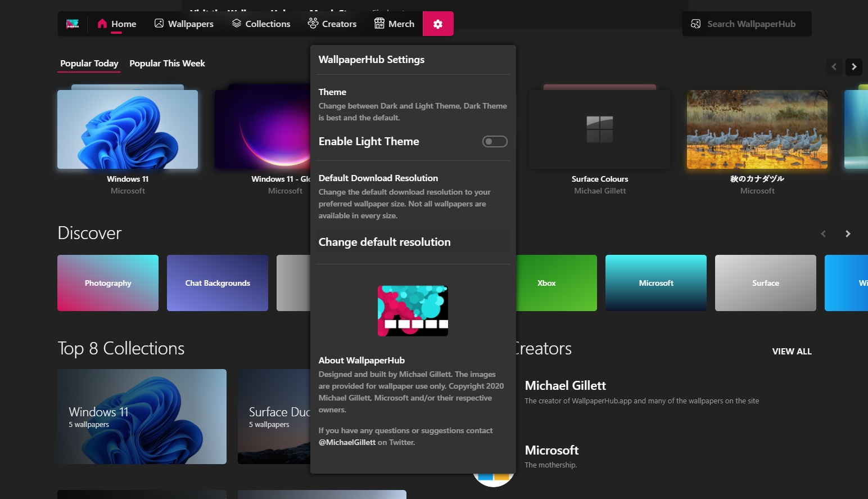The width and height of the screenshot is (868, 499).
Task: Click the search magnifier icon
Action: point(695,24)
